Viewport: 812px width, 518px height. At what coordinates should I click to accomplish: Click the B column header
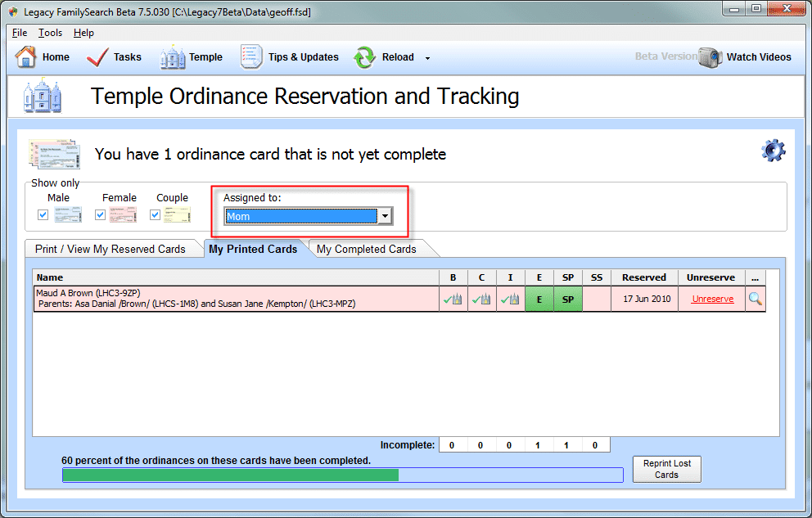(453, 277)
